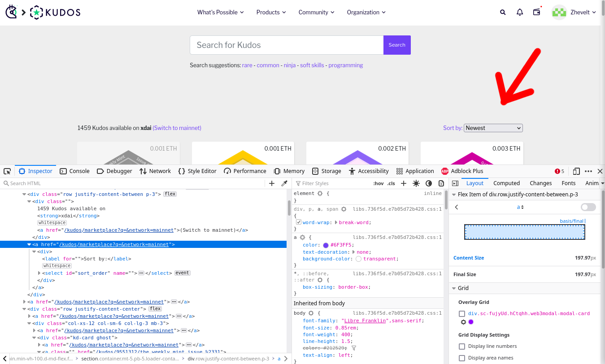Switch to the Debugger tab
The height and width of the screenshot is (364, 605).
click(114, 171)
